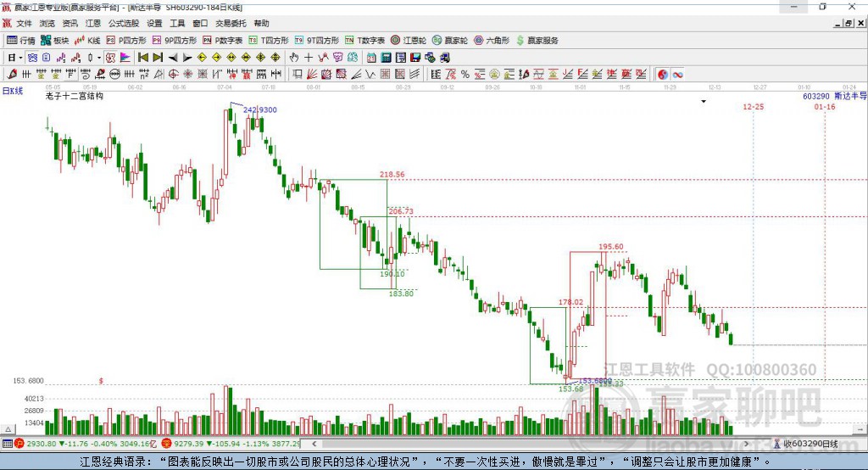Screen dimensions: 868x470
Task: Click the 195.60 high price label
Action: (x=610, y=247)
